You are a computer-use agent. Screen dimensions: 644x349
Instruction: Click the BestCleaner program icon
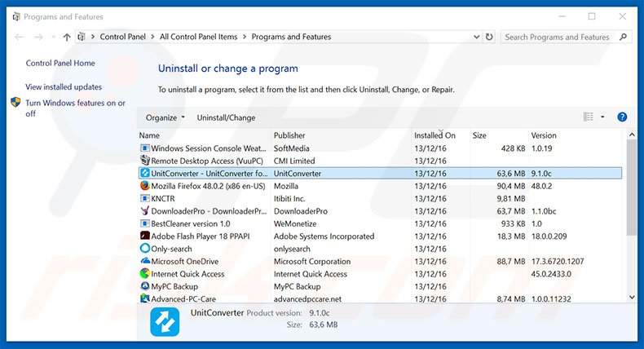144,223
